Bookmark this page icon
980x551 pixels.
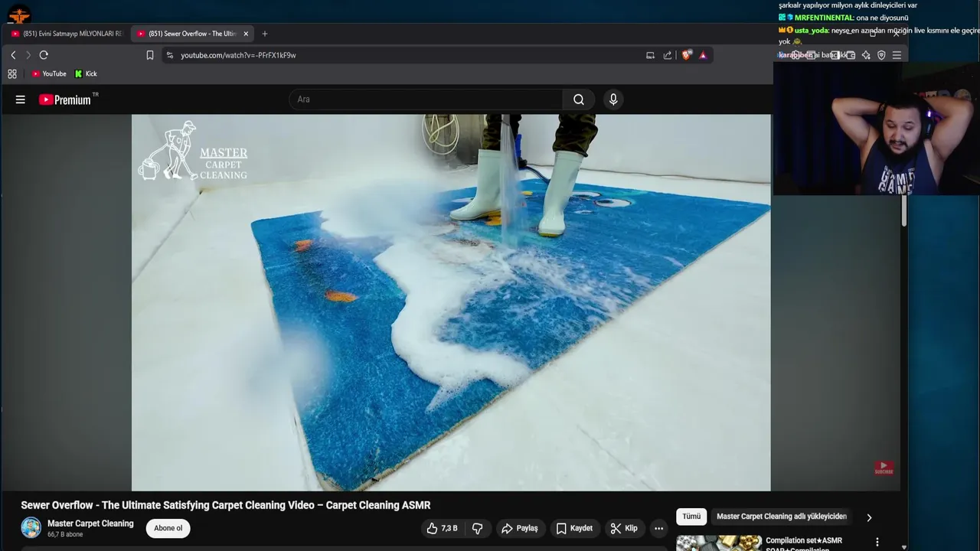click(x=150, y=55)
